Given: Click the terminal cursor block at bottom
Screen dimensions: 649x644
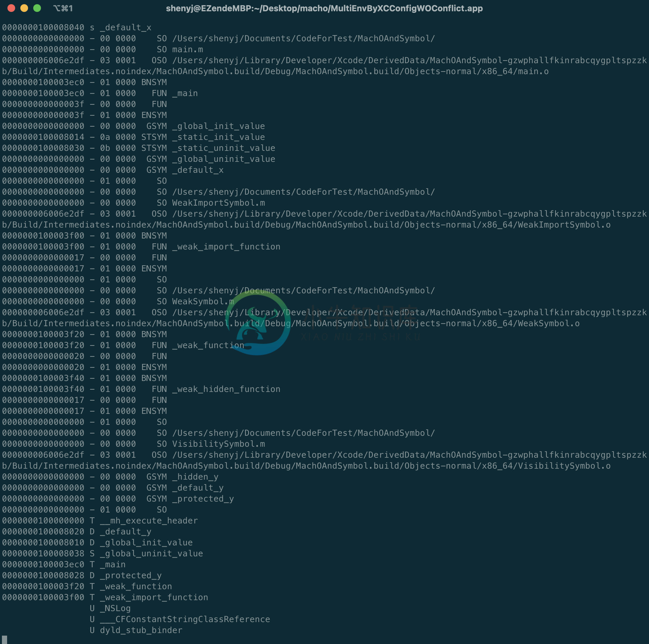Looking at the screenshot, I should point(5,640).
